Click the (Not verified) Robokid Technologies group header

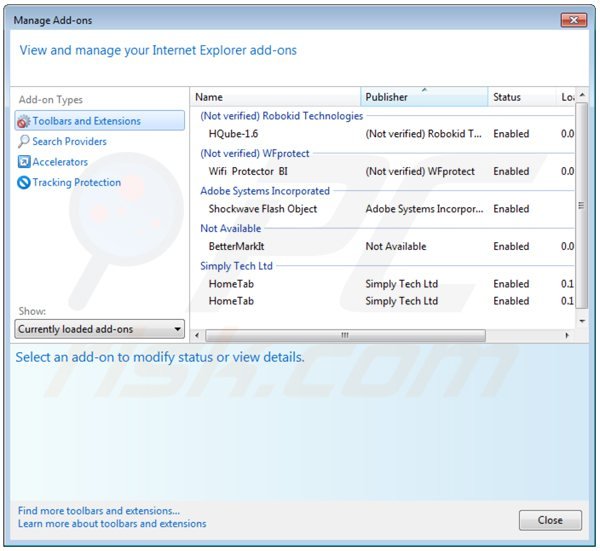pyautogui.click(x=282, y=116)
